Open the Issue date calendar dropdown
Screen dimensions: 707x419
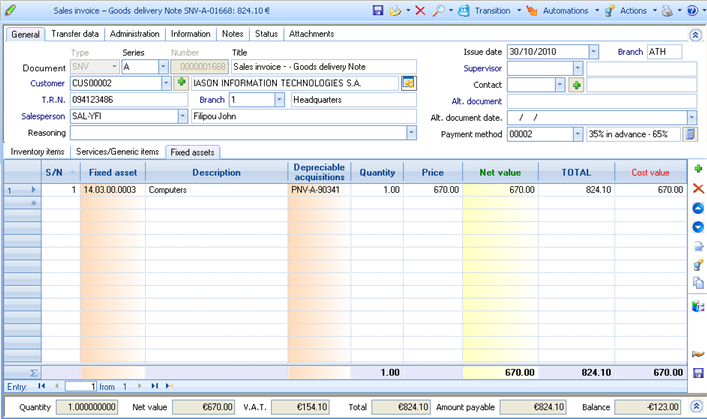pyautogui.click(x=593, y=52)
